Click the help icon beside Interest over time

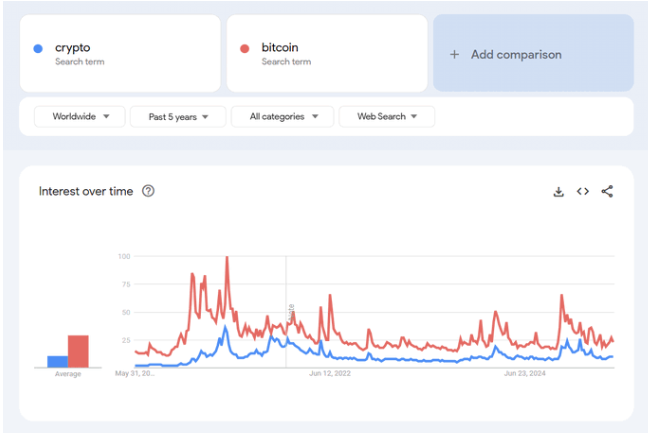coord(149,191)
